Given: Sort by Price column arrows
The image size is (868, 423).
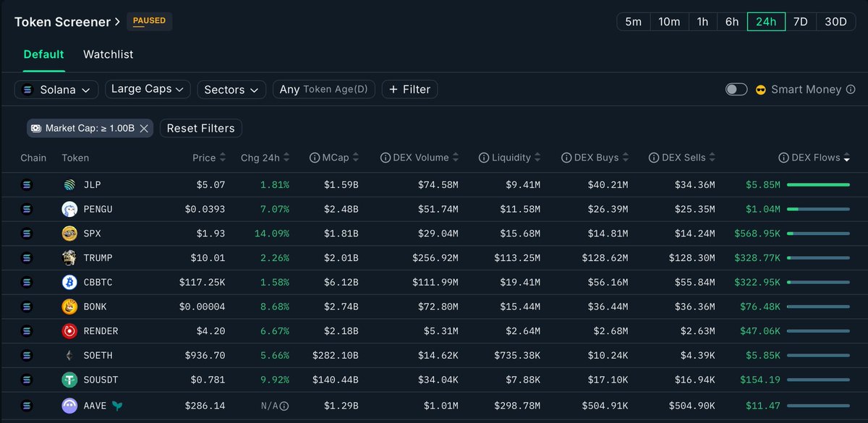Looking at the screenshot, I should pos(223,158).
